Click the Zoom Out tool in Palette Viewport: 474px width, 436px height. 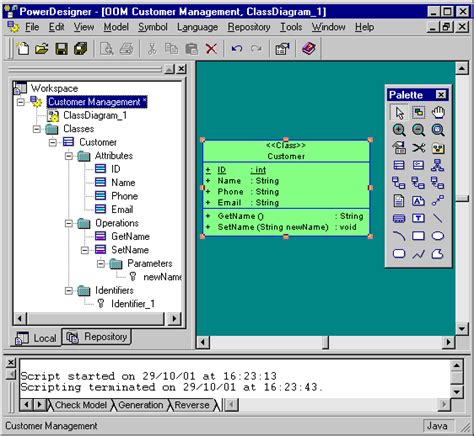coord(418,130)
